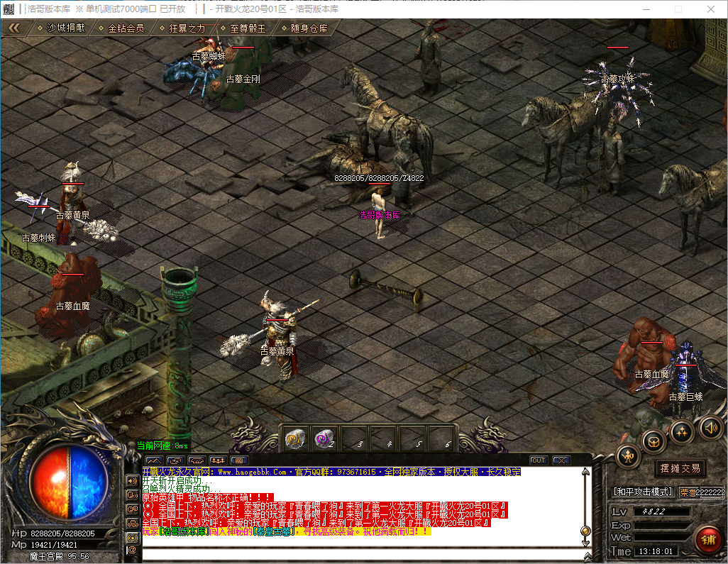Click the MP value 19421/19421
This screenshot has width=728, height=564.
pyautogui.click(x=54, y=545)
